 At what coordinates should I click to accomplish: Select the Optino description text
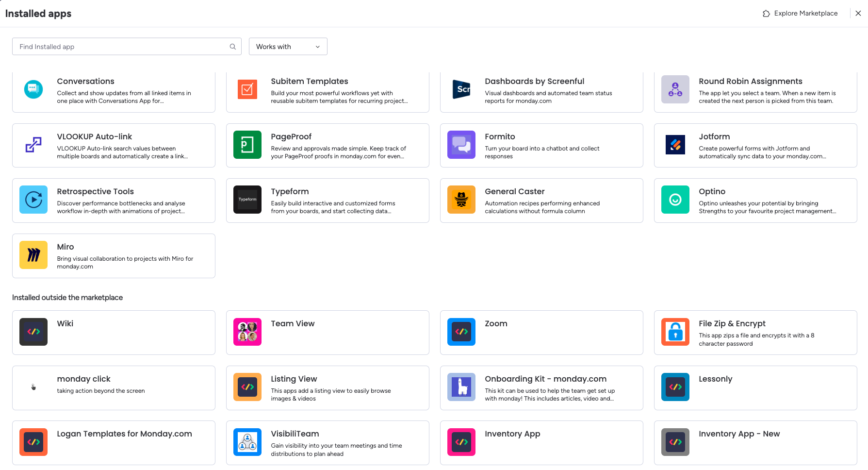click(768, 207)
